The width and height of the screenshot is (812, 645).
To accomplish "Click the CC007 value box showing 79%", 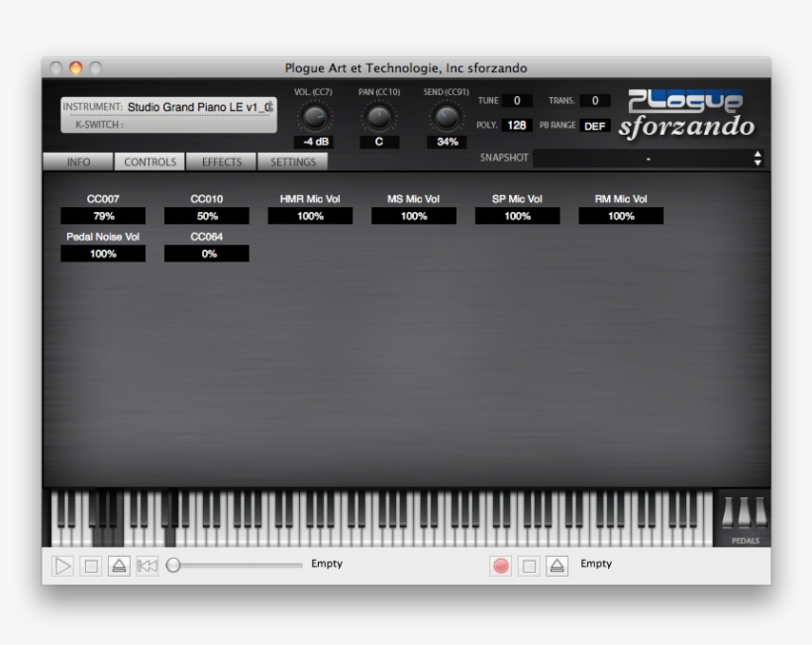I will [x=103, y=216].
